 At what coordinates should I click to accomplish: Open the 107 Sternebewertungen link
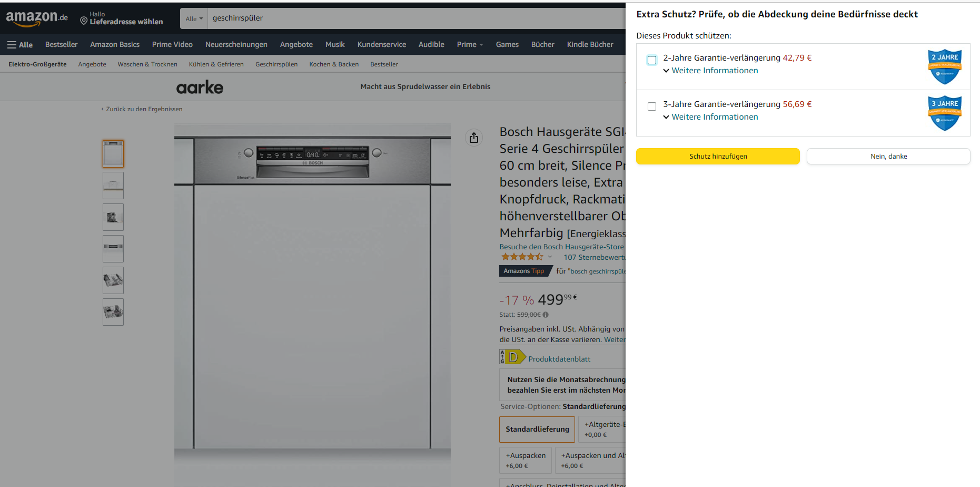point(595,257)
